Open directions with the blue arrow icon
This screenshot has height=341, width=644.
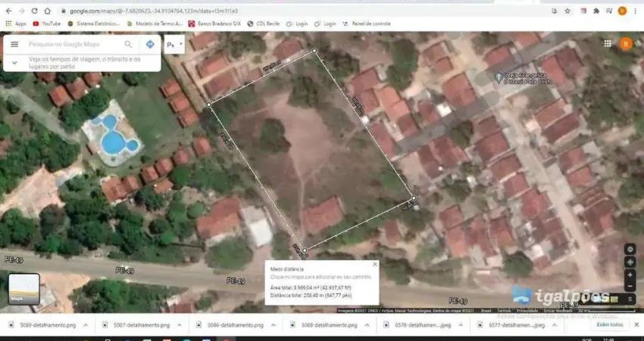tap(150, 44)
